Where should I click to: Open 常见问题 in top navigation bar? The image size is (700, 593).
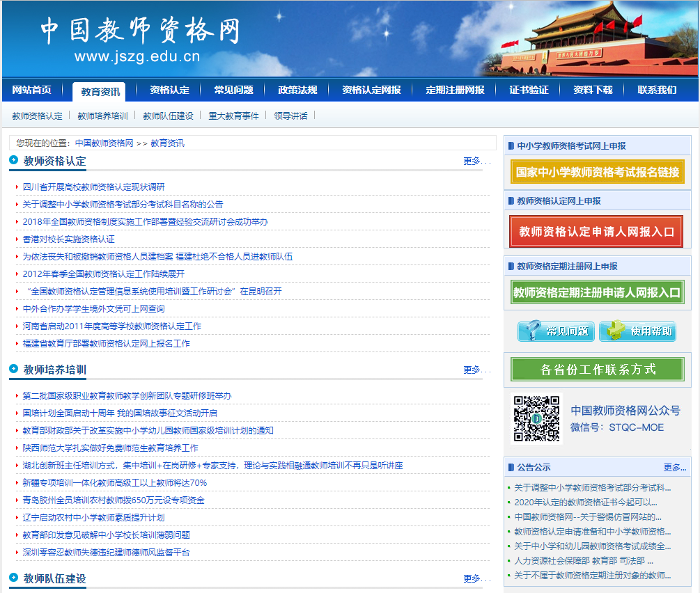233,90
